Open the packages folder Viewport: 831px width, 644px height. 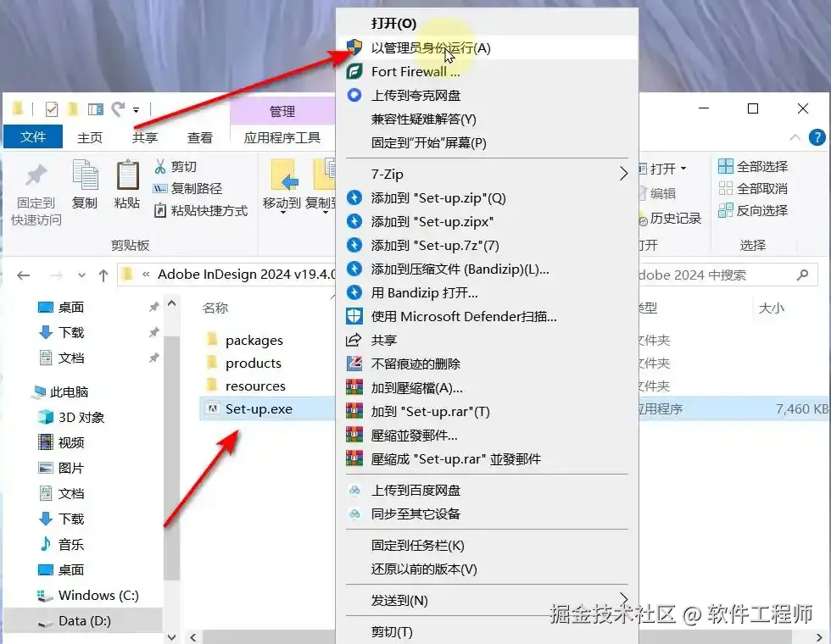254,340
